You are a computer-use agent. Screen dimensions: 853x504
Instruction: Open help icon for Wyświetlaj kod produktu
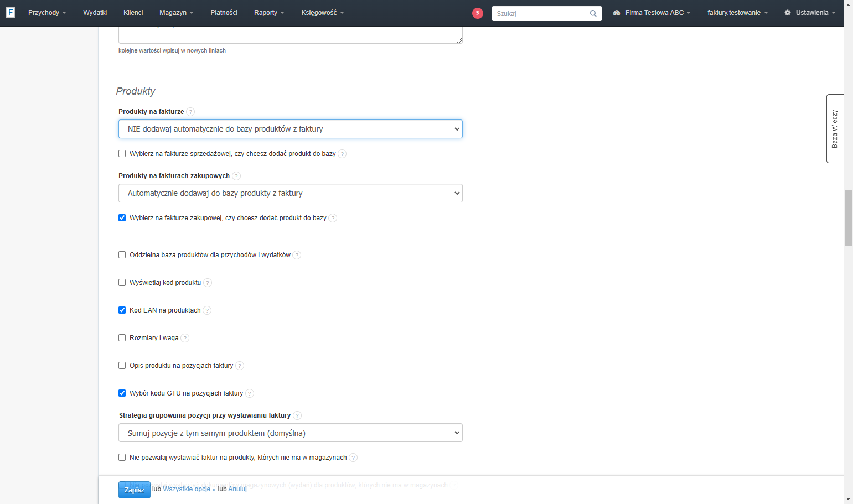point(208,283)
